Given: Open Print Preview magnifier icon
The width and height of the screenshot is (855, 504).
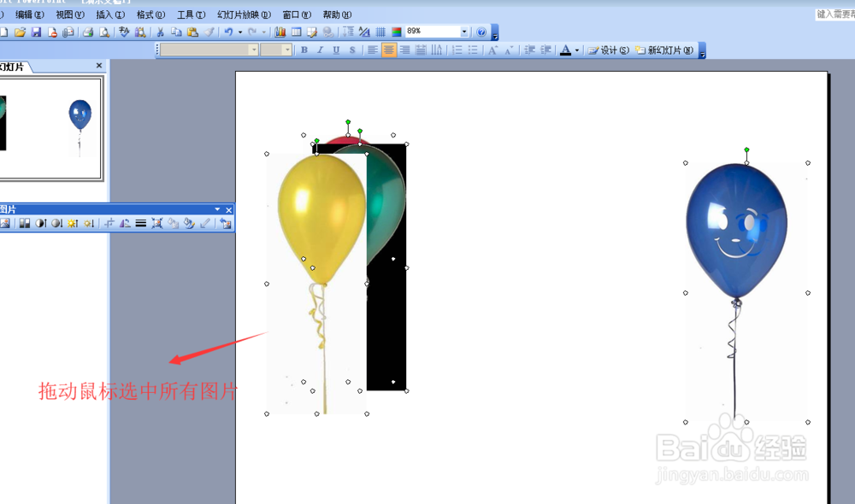Looking at the screenshot, I should (x=103, y=32).
